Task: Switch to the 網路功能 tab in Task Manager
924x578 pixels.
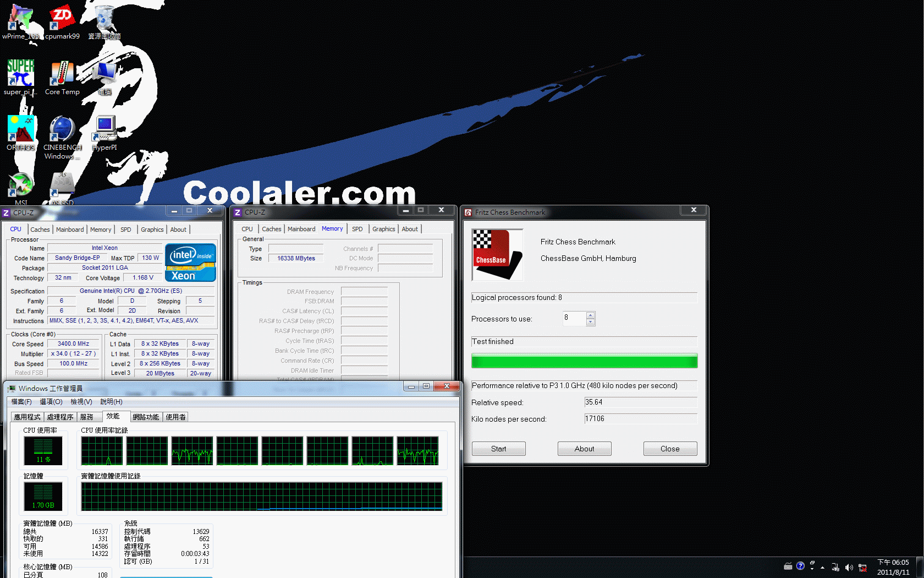Action: click(146, 417)
